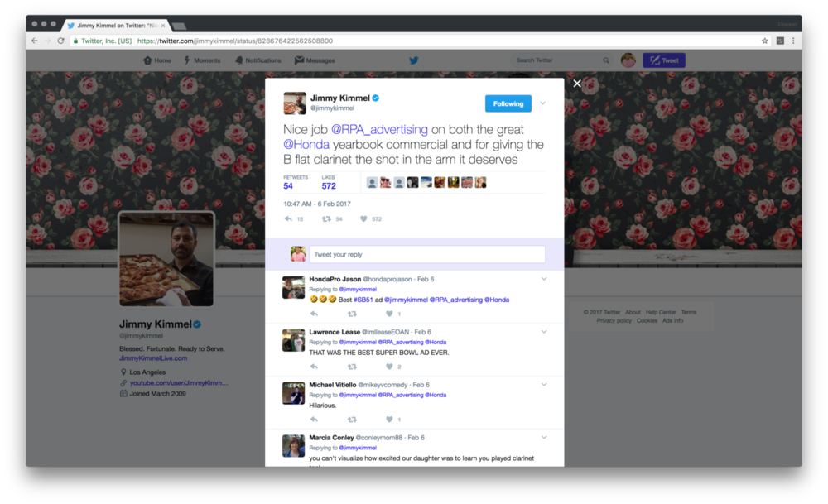Retweet Michael Vitiello's reply
828x504 pixels.
352,420
